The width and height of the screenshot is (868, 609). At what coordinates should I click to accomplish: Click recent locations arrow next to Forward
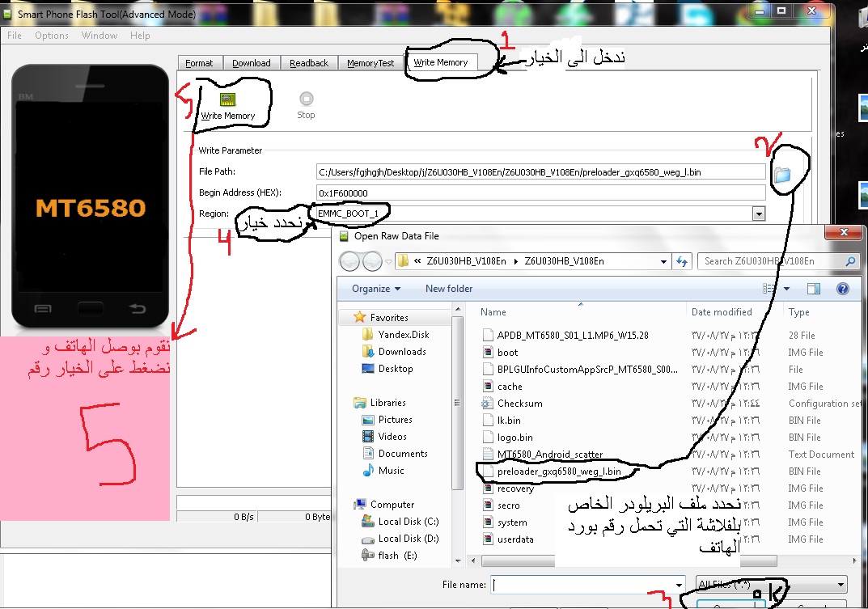click(x=388, y=261)
